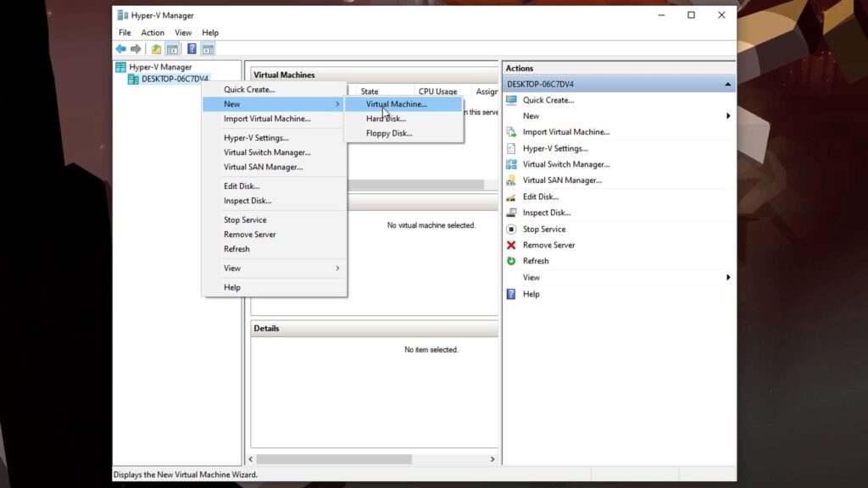Click the Edit Disk icon in Actions
Viewport: 868px width, 488px height.
pyautogui.click(x=511, y=197)
